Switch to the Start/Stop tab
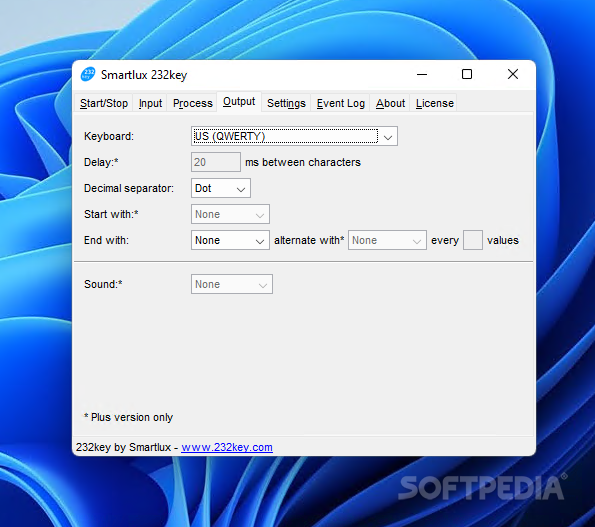This screenshot has height=527, width=595. [x=104, y=103]
